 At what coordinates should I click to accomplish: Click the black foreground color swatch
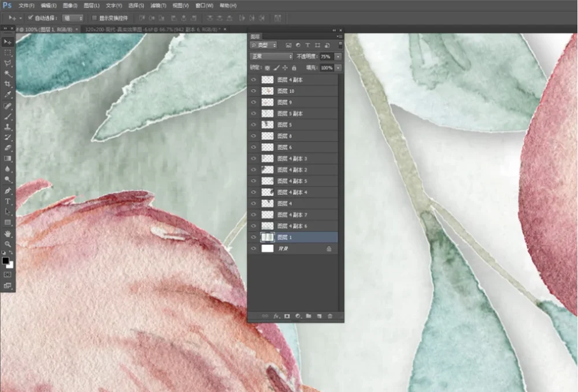[x=6, y=261]
